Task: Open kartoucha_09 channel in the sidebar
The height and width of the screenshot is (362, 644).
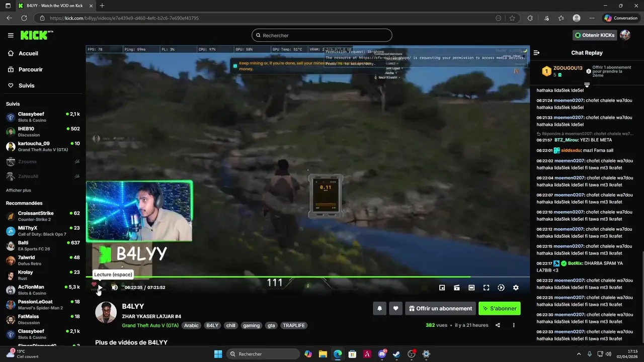Action: pos(43,146)
